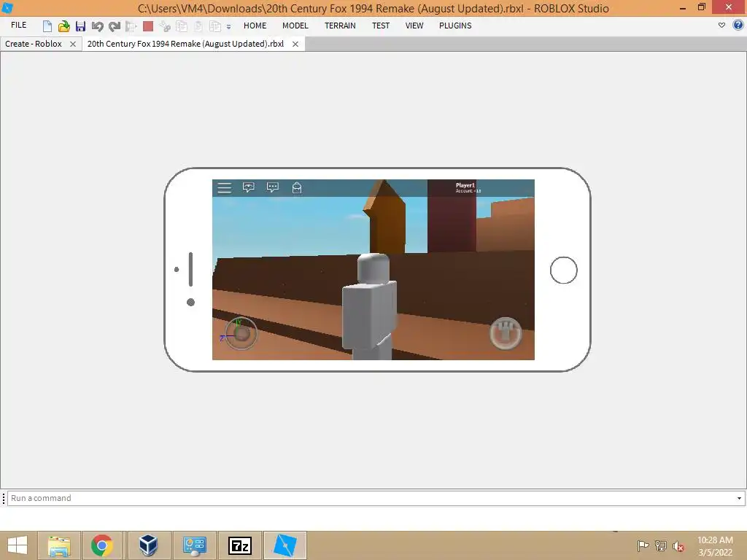The width and height of the screenshot is (747, 560).
Task: Click the network tray icon
Action: point(661,545)
